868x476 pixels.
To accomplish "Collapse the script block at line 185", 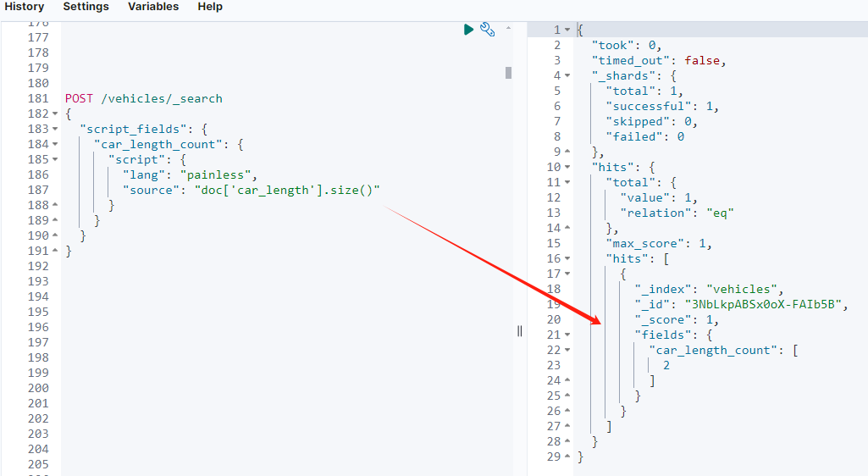I will point(55,159).
